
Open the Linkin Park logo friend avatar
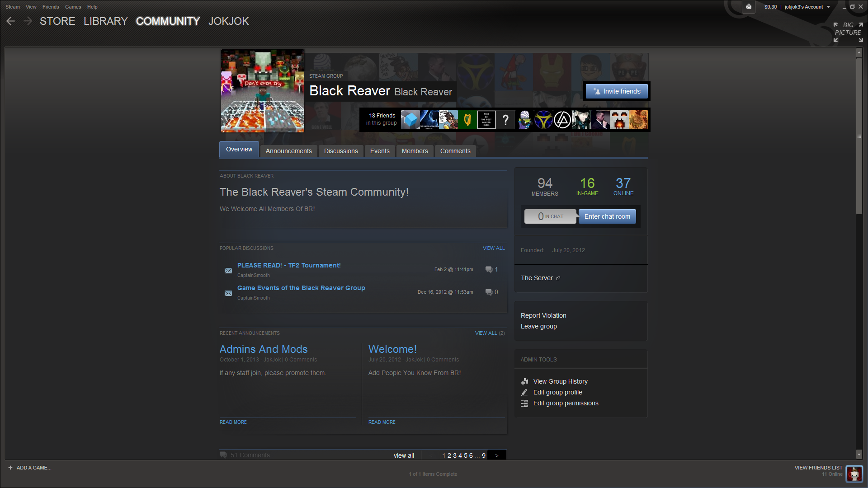[x=562, y=120]
